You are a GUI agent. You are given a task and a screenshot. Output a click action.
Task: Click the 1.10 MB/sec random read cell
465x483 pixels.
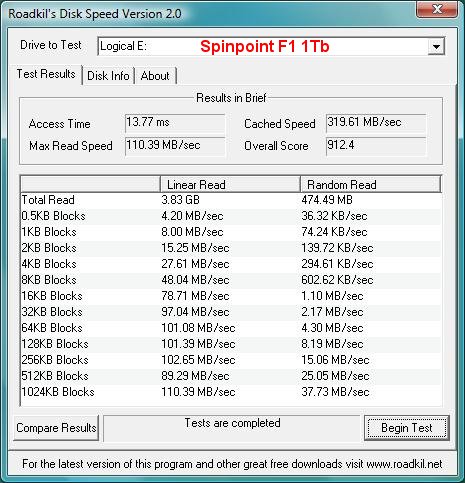click(332, 296)
